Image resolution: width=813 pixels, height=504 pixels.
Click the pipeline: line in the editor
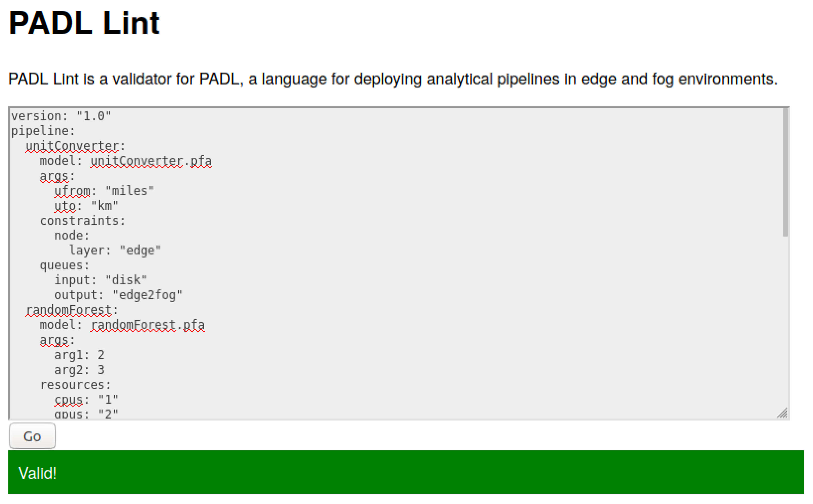[x=43, y=131]
